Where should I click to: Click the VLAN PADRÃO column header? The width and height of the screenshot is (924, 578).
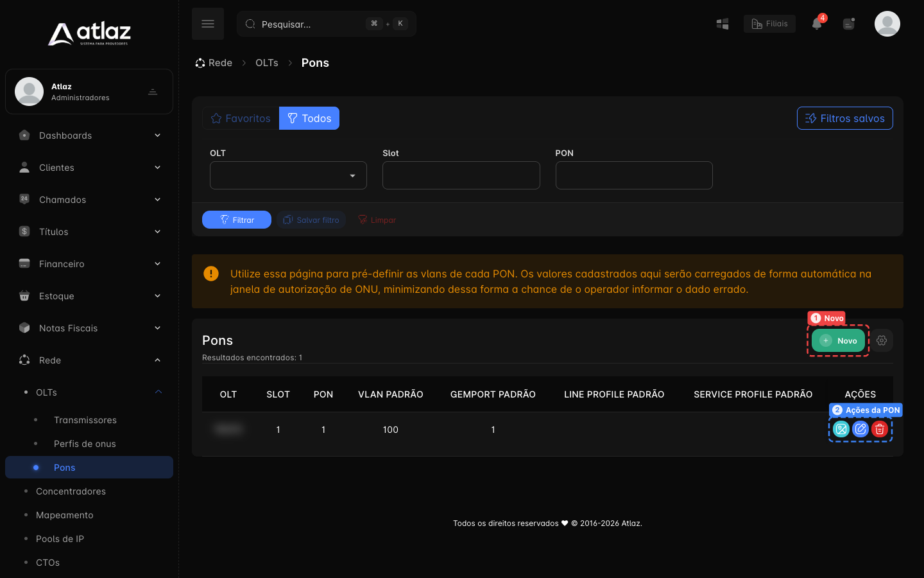click(391, 394)
